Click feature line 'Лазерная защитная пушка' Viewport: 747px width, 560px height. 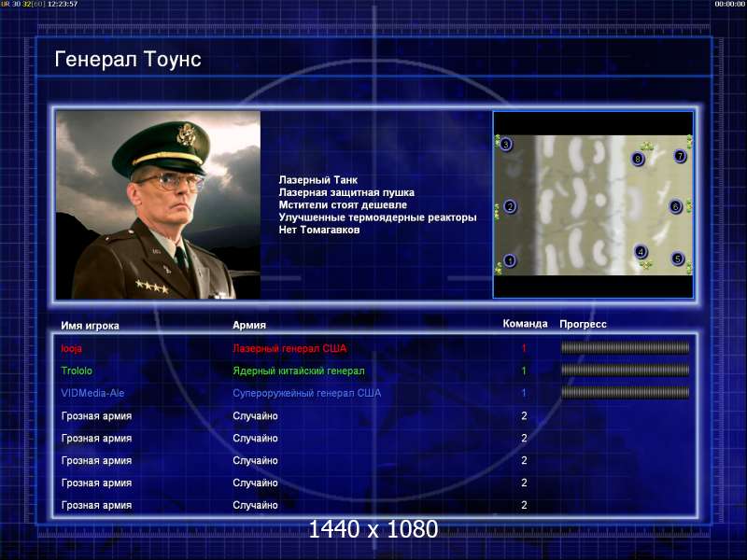tap(346, 192)
